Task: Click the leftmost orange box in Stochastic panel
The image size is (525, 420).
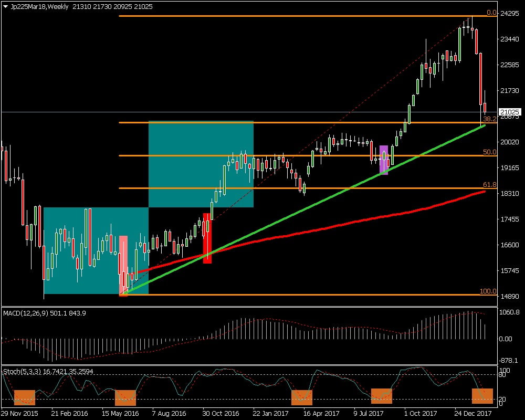Action: [x=24, y=397]
